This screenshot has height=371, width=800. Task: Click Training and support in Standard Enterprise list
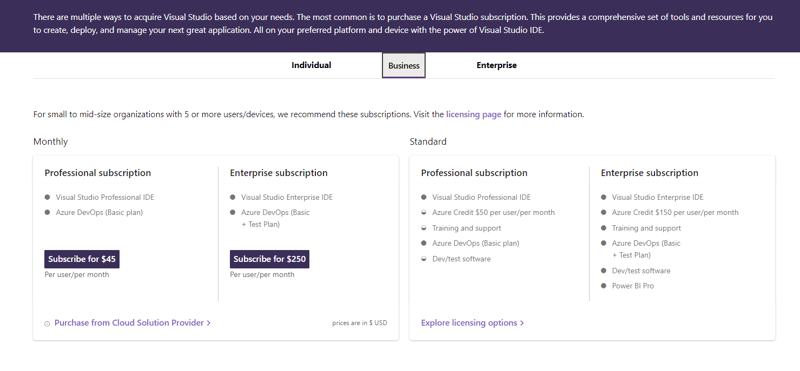(646, 229)
